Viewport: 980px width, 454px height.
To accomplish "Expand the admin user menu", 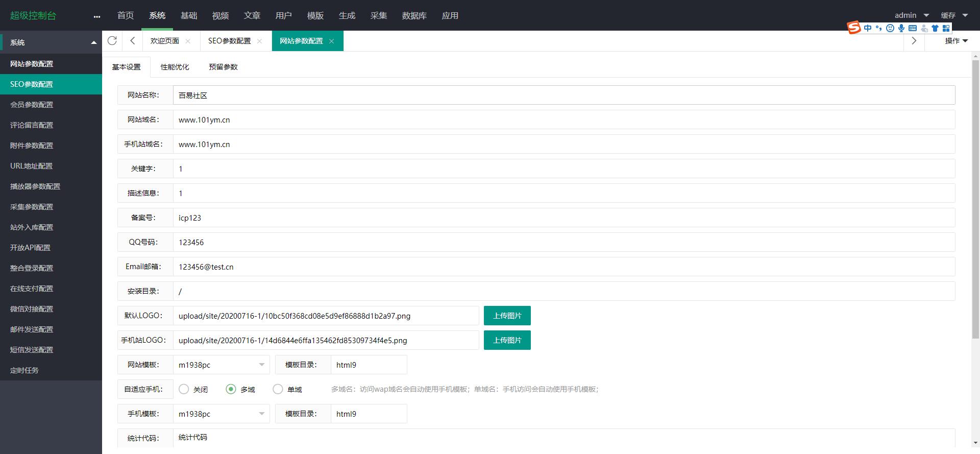I will click(912, 15).
